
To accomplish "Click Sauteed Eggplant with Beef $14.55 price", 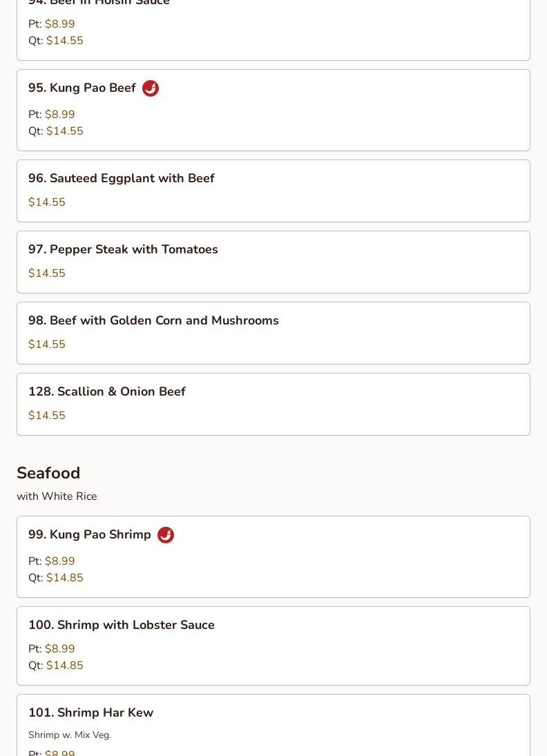I will click(x=47, y=202).
